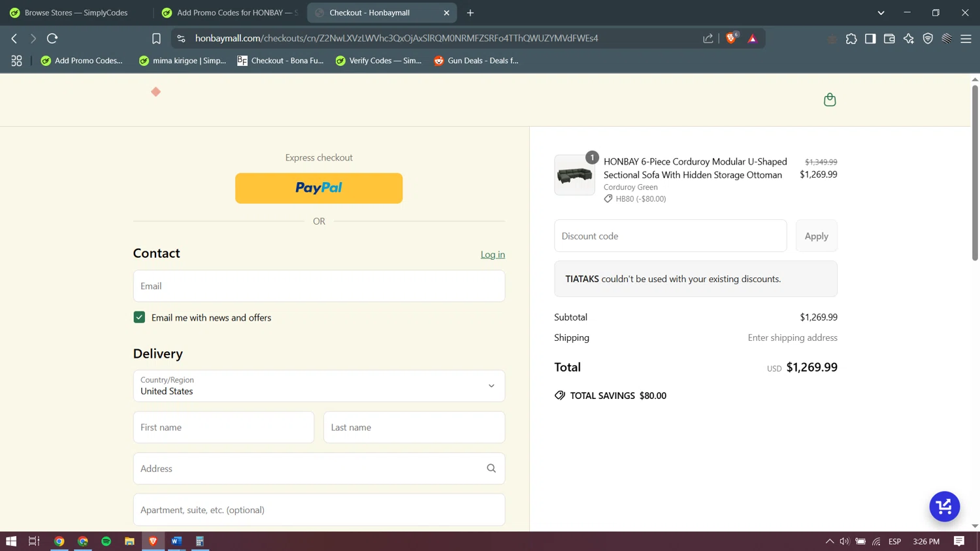Screen dimensions: 980x551
Task: Open Checkout - Bona Fu bookmark
Action: (280, 61)
